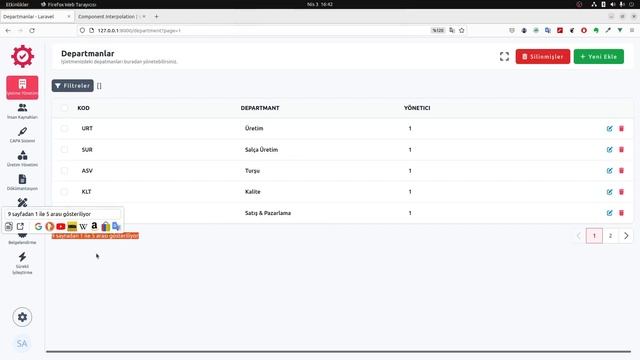
Task: Open Firefox hamburger menu
Action: [x=632, y=30]
